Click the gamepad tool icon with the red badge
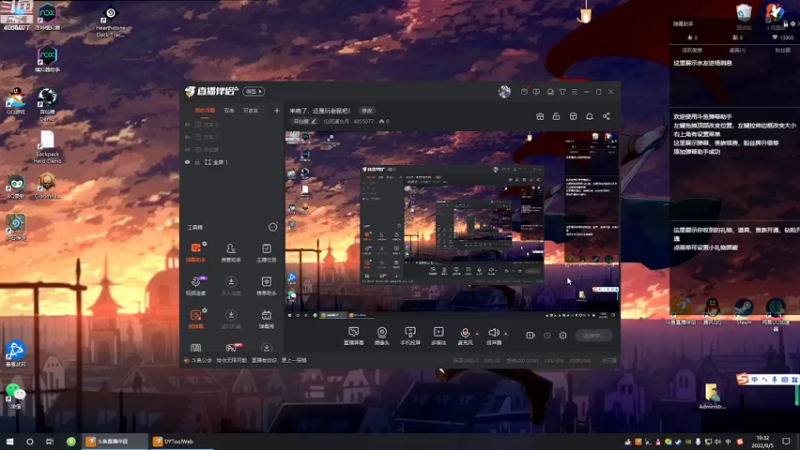 232,348
